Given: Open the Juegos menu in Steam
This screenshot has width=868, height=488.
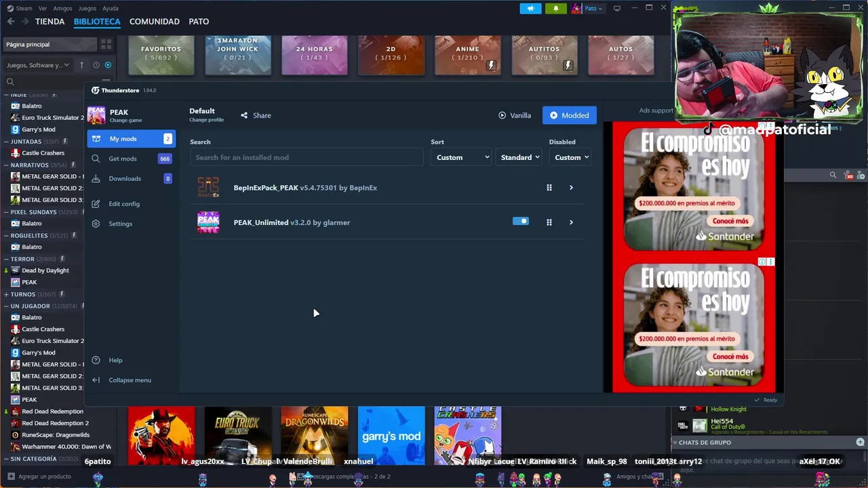Looking at the screenshot, I should (87, 8).
